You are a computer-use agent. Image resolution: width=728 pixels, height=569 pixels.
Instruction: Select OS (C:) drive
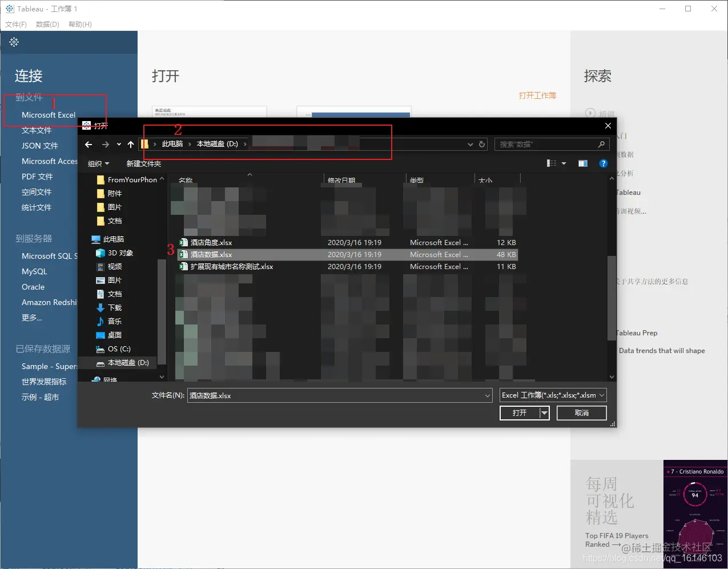pyautogui.click(x=114, y=349)
